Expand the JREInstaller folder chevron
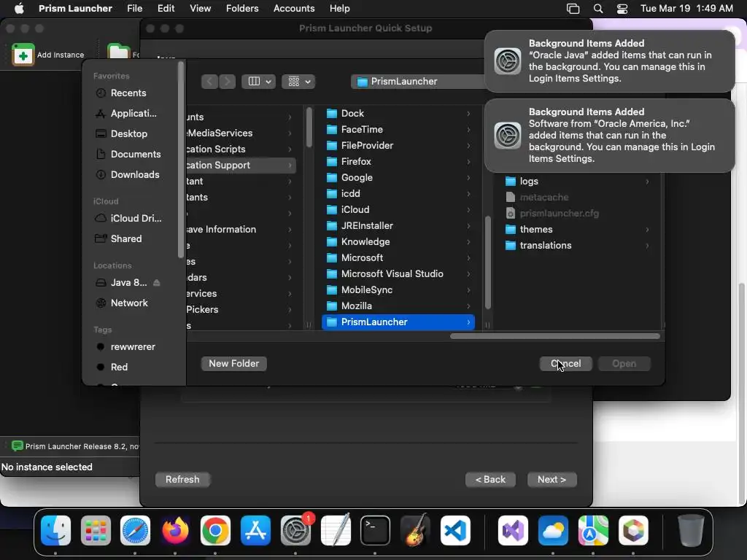This screenshot has width=747, height=560. [468, 226]
